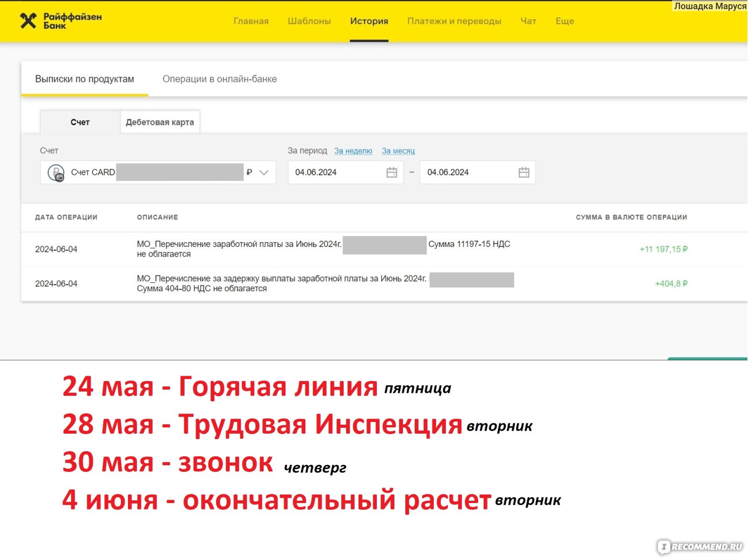Open the Шаблоны menu item
749x560 pixels.
[x=309, y=21]
